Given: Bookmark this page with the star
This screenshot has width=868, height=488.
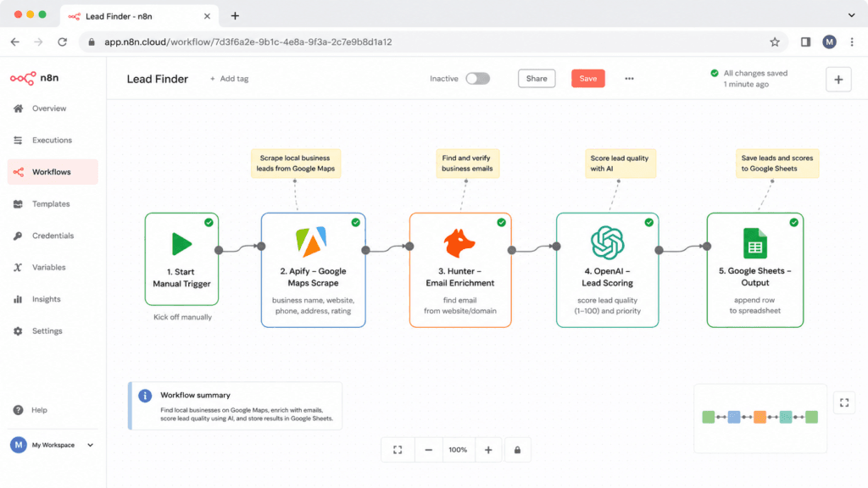Looking at the screenshot, I should pyautogui.click(x=775, y=42).
